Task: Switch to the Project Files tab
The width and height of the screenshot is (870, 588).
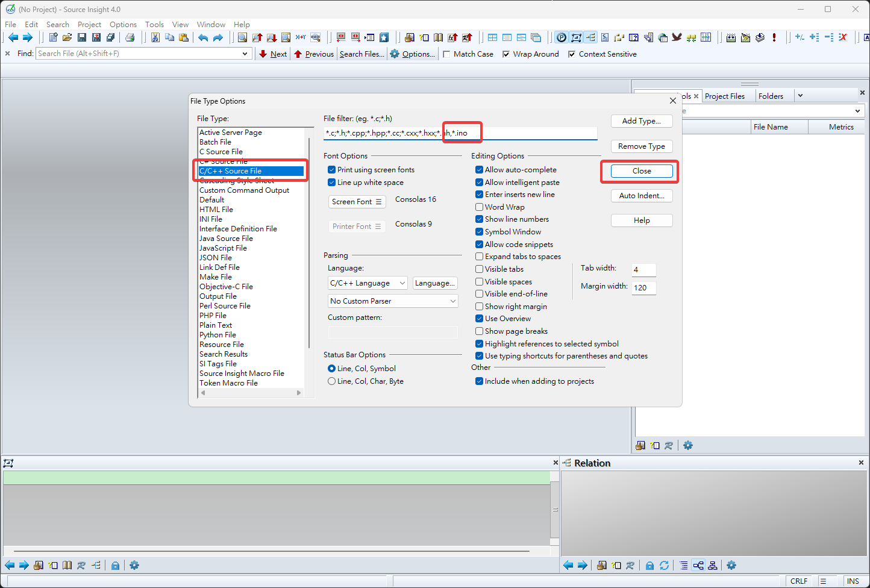Action: coord(725,96)
